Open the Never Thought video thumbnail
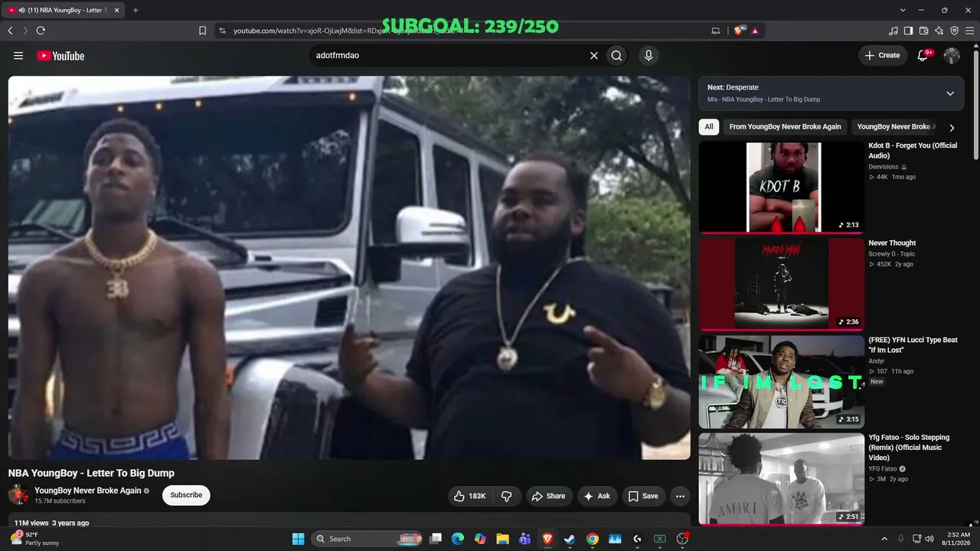The width and height of the screenshot is (980, 551). pos(781,284)
